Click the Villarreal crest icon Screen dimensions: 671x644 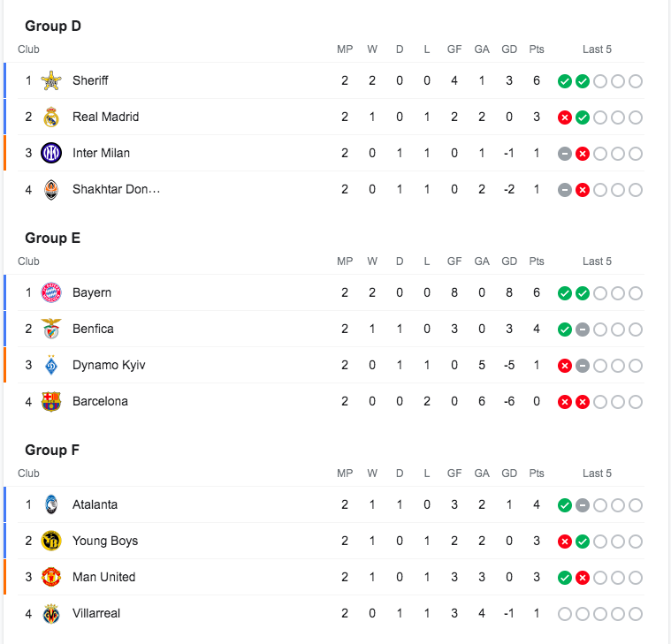51,613
